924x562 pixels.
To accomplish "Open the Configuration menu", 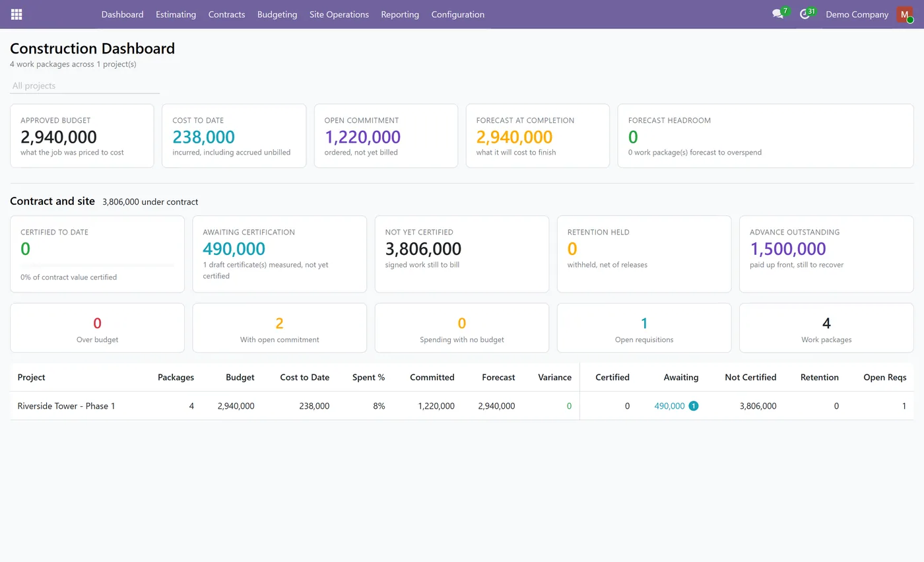I will tap(458, 14).
